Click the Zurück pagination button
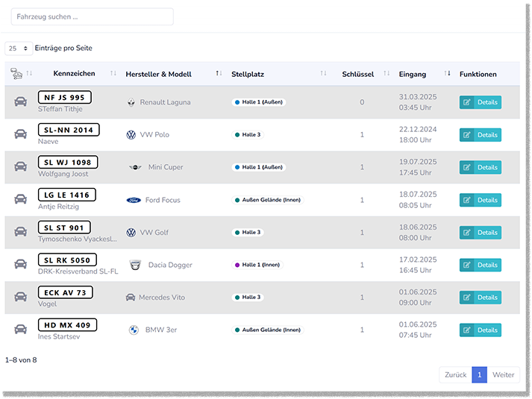 [455, 374]
